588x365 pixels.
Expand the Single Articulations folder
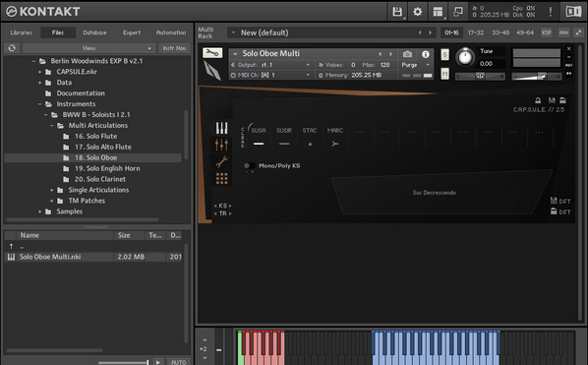[x=52, y=190]
